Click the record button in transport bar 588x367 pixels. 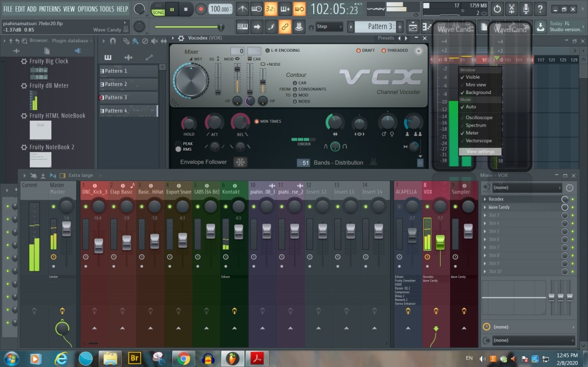coord(200,9)
